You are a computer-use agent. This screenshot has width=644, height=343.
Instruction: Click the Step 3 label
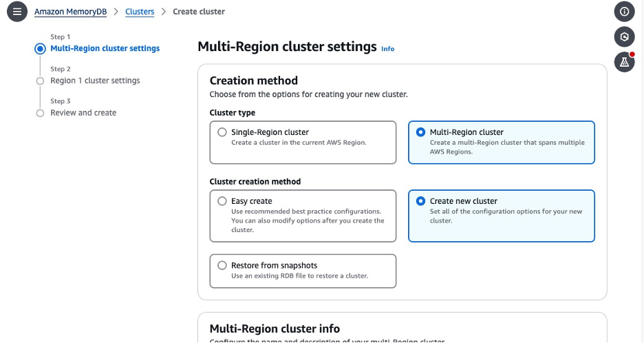[x=61, y=101]
